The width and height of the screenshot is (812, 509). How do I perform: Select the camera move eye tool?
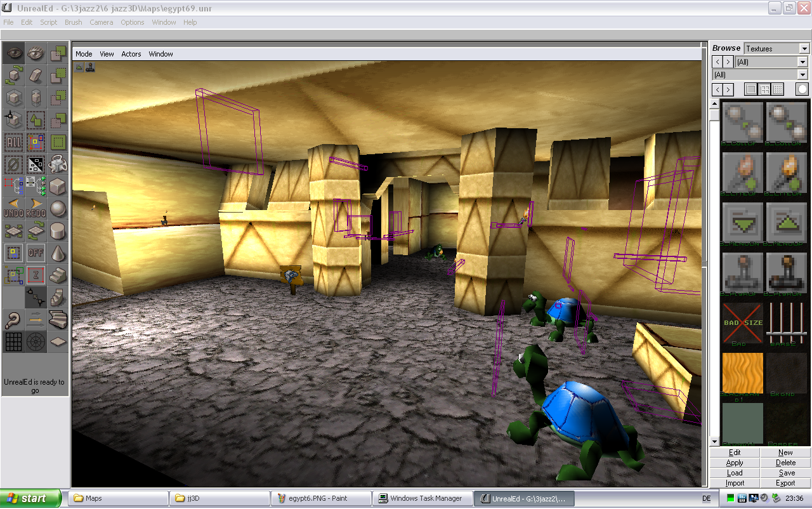click(13, 53)
